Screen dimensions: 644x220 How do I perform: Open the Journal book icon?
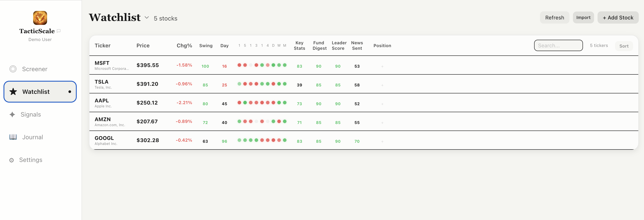pyautogui.click(x=13, y=137)
